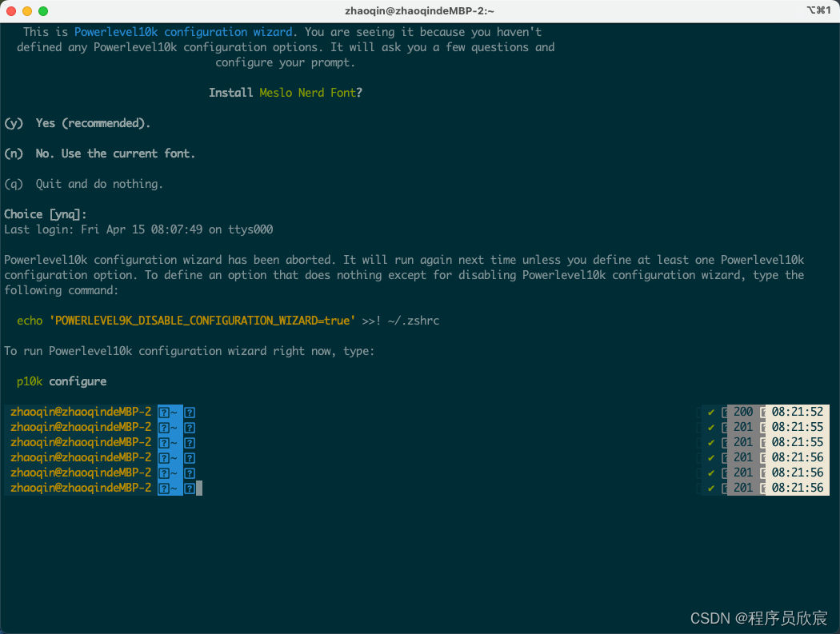Click the gray terminal cursor block
The width and height of the screenshot is (840, 634).
tap(199, 488)
